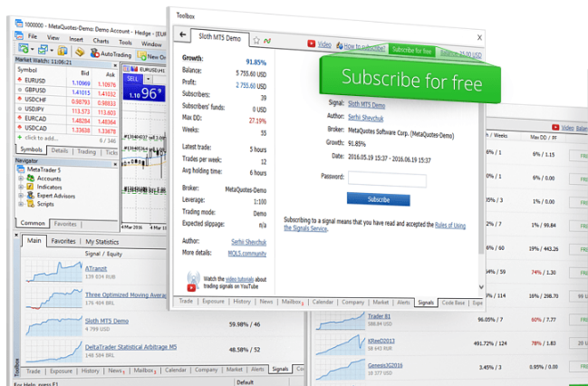Click the How to subscribe? link

tap(364, 46)
